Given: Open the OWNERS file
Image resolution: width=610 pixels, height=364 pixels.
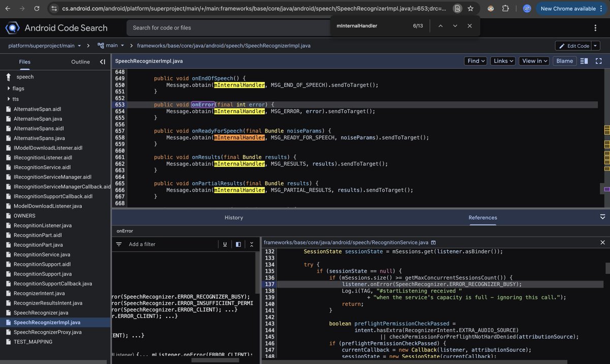Looking at the screenshot, I should 24,216.
